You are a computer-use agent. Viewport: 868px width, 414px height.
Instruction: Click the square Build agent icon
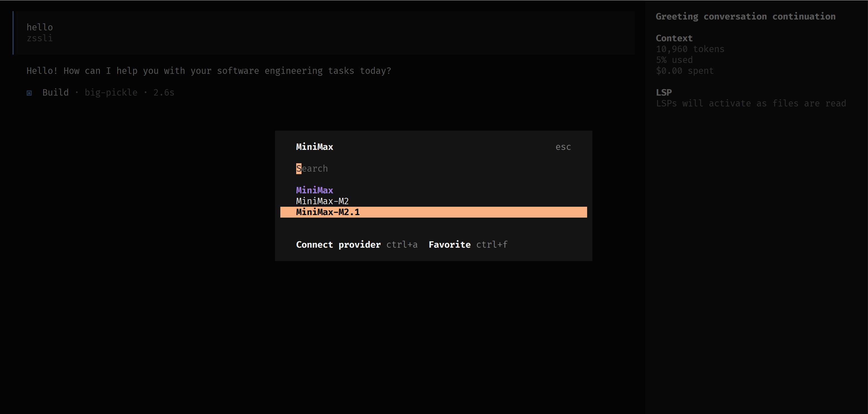click(29, 93)
